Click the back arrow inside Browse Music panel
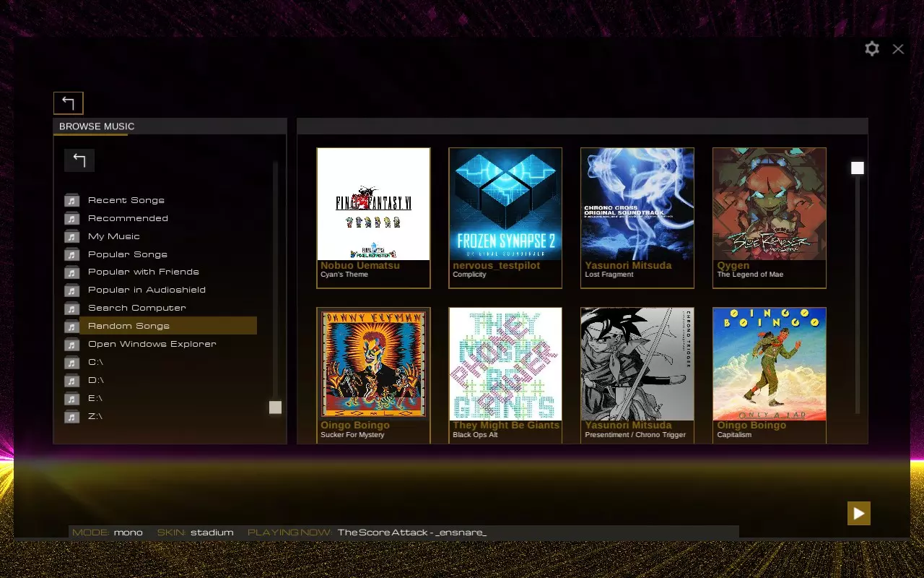This screenshot has width=924, height=578. tap(79, 160)
